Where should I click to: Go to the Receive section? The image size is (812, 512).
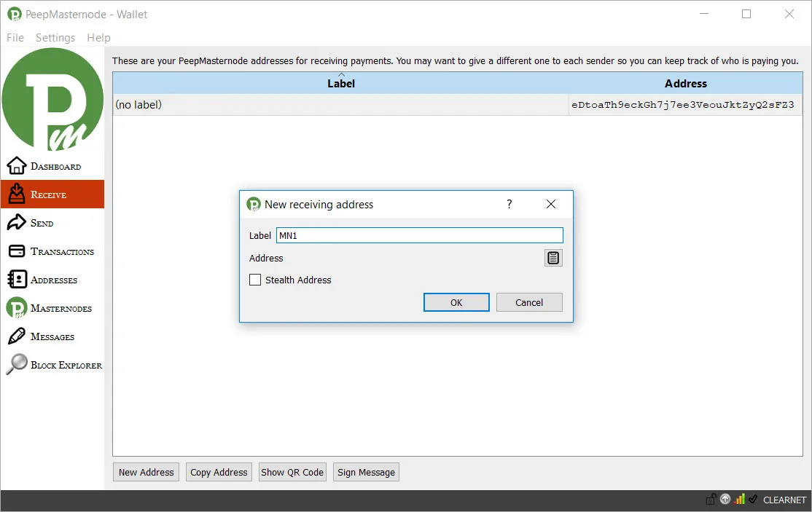[52, 194]
